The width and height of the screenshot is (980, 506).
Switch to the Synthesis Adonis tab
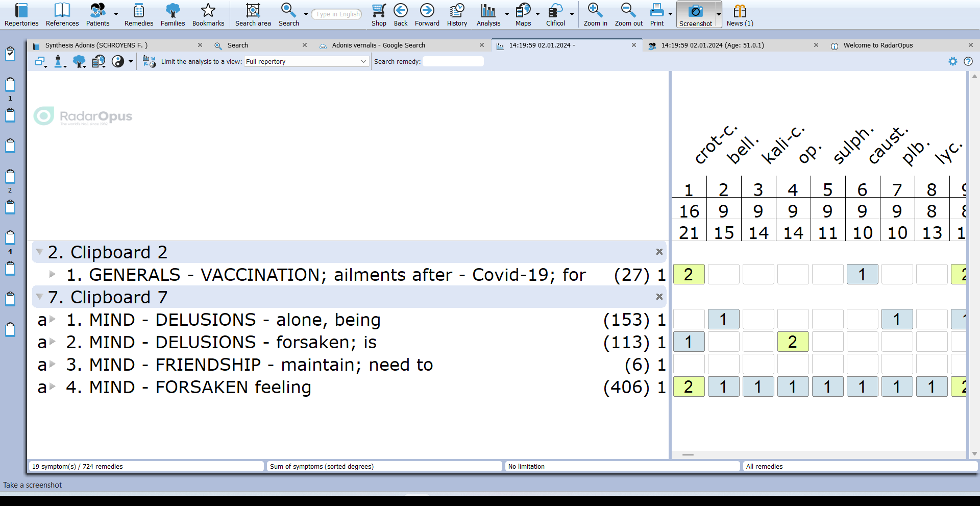96,45
